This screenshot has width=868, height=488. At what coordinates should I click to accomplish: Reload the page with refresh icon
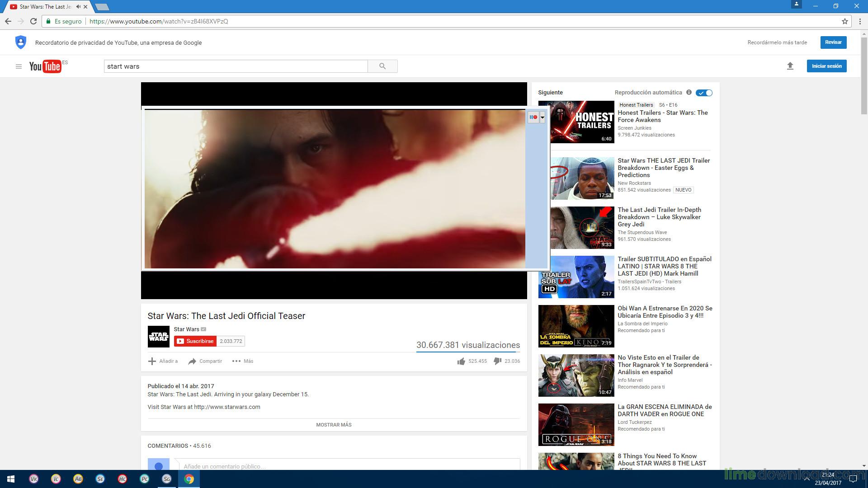click(33, 21)
